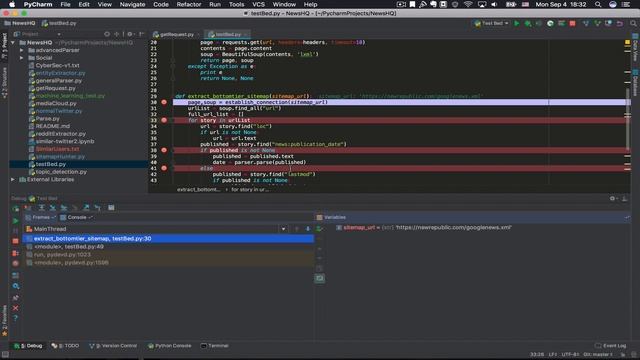Open the Apple menu
Image resolution: width=640 pixels, height=360 pixels.
12,4
